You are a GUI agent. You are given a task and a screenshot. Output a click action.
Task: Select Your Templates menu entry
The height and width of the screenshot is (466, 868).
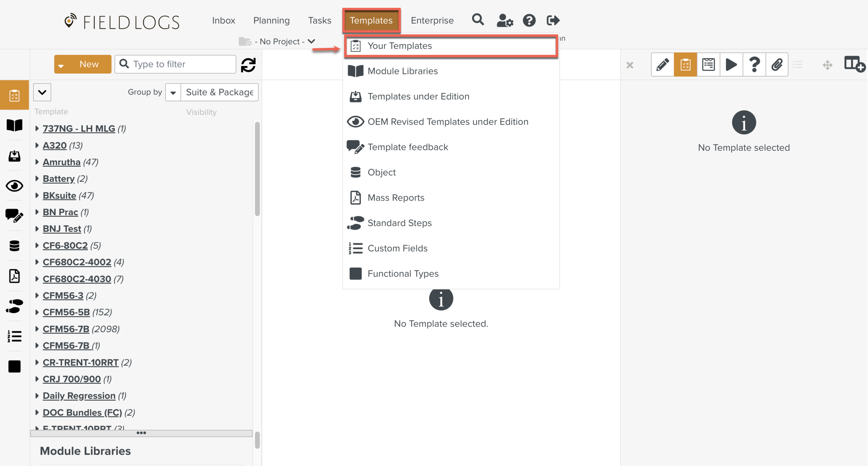click(451, 46)
